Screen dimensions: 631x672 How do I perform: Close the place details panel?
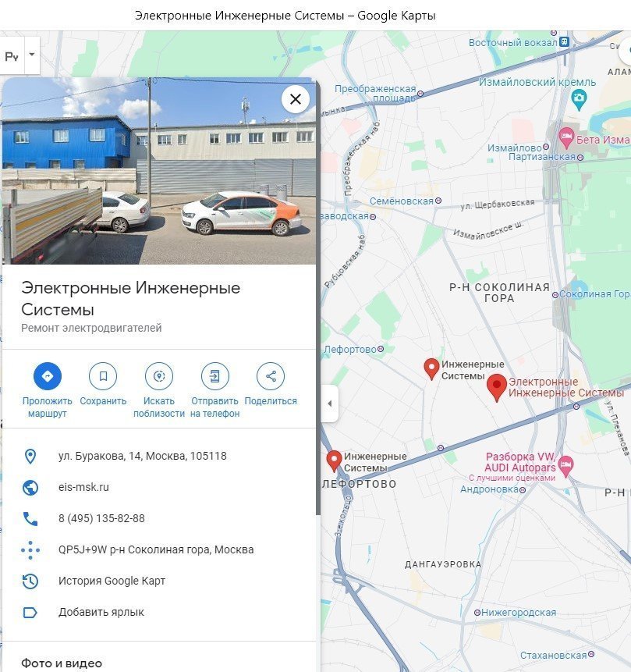click(x=295, y=99)
